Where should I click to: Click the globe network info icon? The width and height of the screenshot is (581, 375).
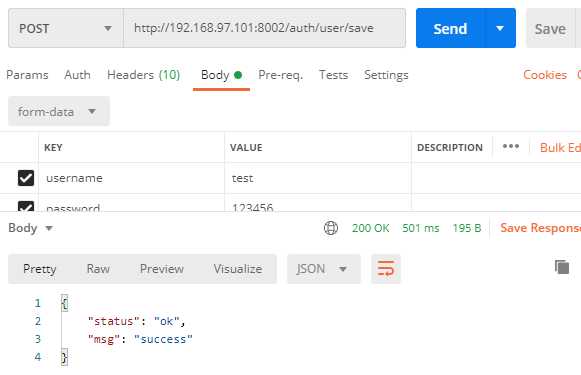click(331, 228)
